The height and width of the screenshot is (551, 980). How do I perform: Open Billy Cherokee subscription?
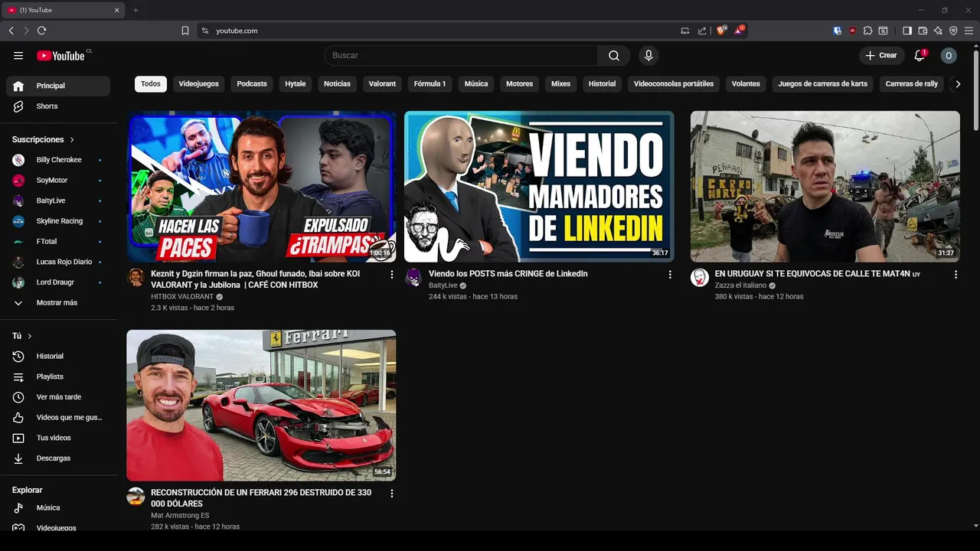pos(58,160)
